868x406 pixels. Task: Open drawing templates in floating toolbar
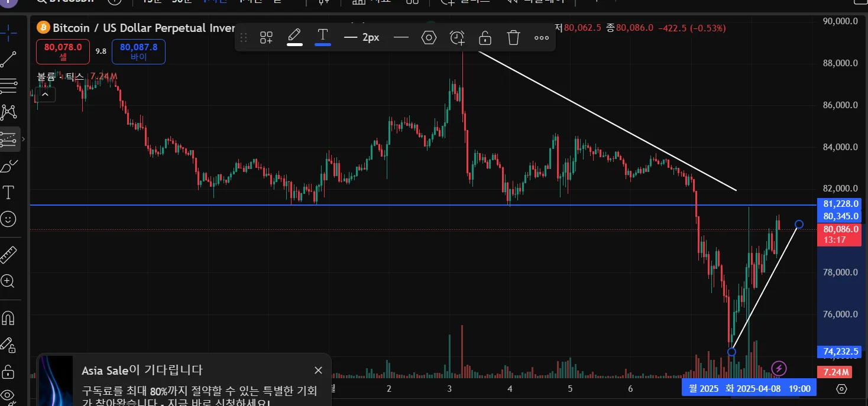pyautogui.click(x=267, y=38)
